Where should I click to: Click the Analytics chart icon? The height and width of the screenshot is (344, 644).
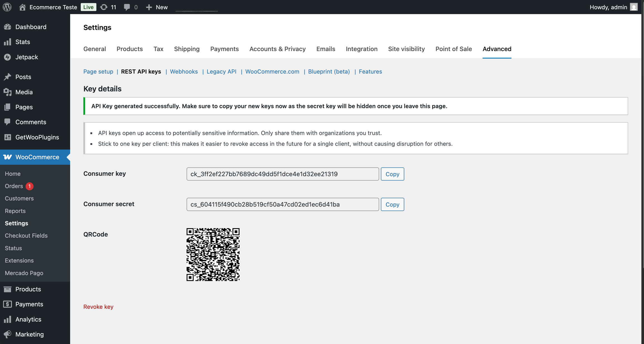click(x=8, y=319)
